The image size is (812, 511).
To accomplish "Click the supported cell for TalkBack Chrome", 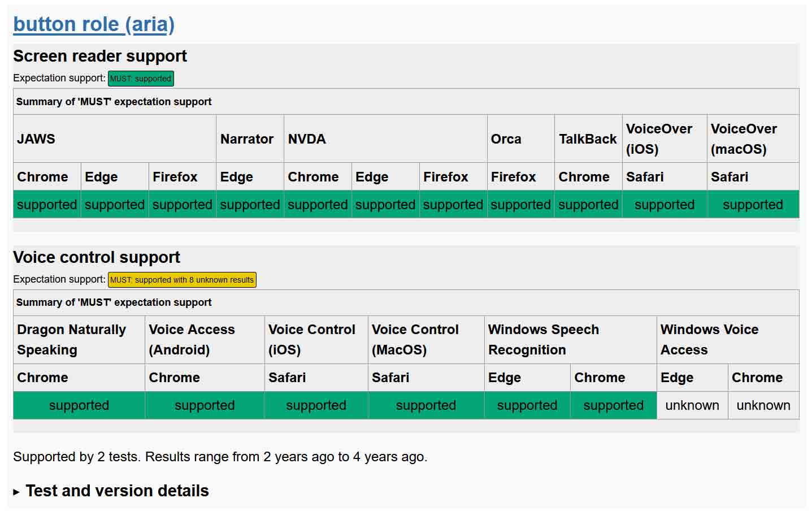I will [589, 205].
